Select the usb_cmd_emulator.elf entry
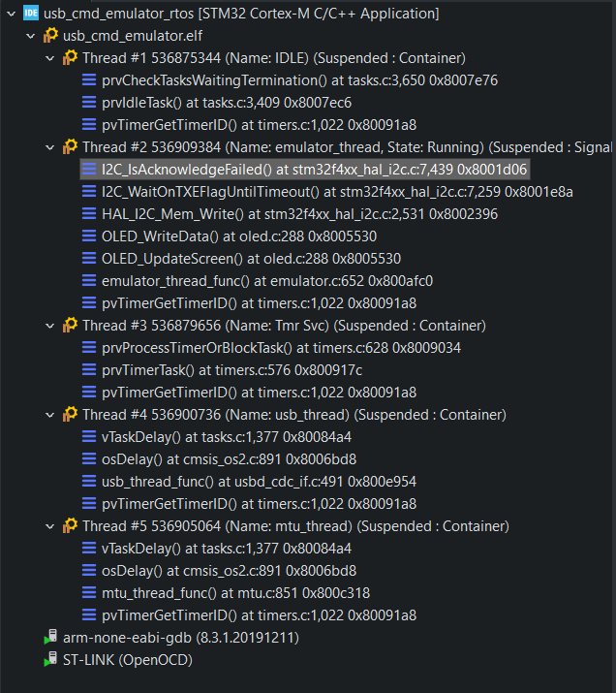 coord(133,36)
